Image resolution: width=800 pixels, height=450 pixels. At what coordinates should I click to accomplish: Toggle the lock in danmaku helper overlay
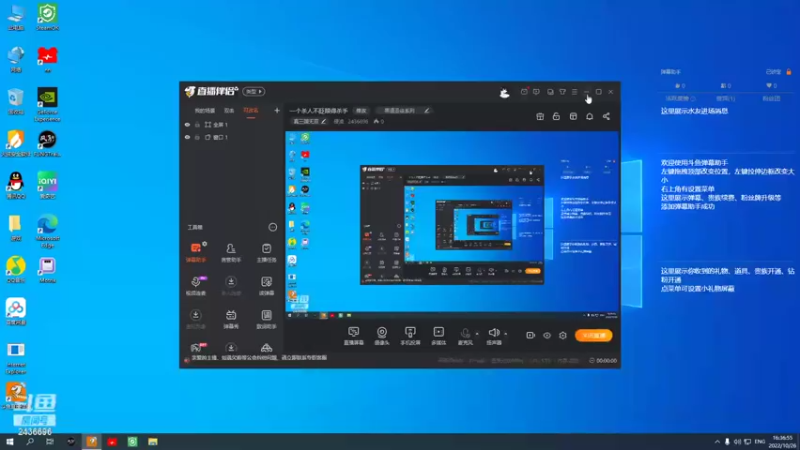pyautogui.click(x=789, y=72)
